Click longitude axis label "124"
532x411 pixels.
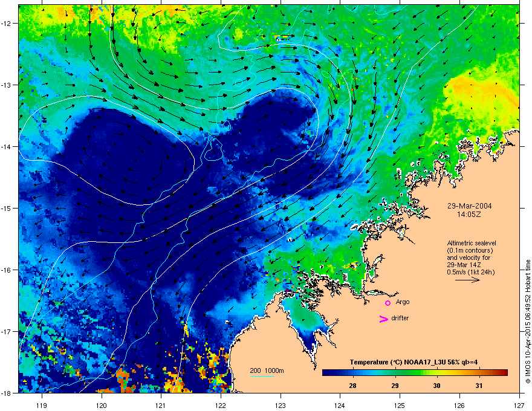[340, 405]
